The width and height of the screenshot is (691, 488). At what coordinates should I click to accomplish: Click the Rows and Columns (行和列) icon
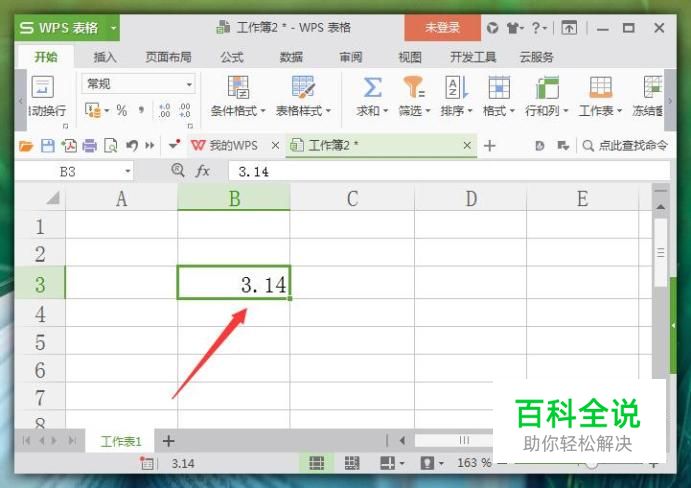pyautogui.click(x=547, y=87)
